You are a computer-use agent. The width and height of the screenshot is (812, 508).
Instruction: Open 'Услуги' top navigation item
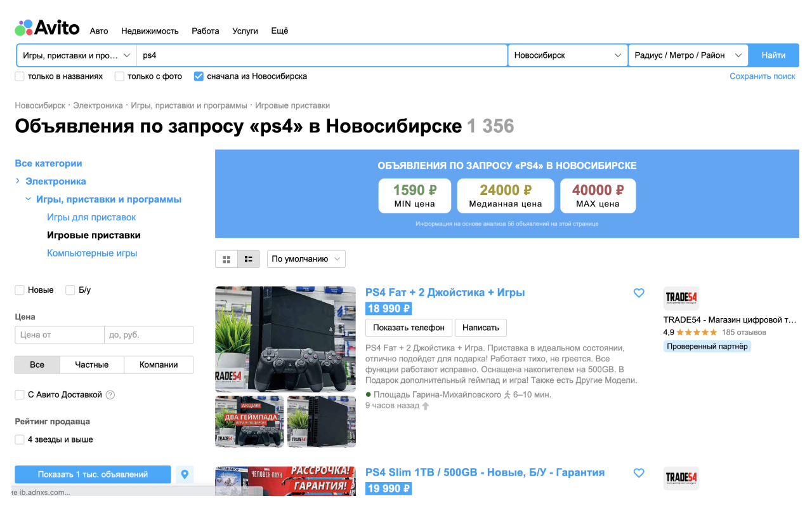[x=245, y=30]
